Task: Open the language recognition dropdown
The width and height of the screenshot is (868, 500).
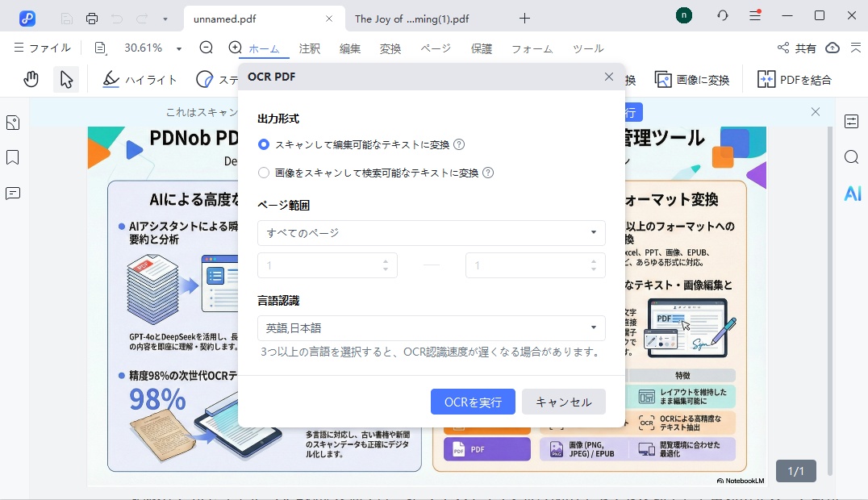Action: 431,328
